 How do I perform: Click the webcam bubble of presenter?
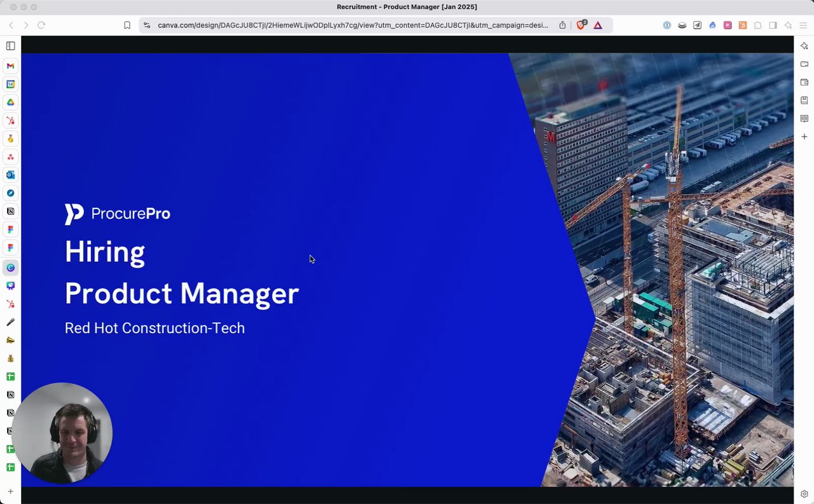coord(62,433)
